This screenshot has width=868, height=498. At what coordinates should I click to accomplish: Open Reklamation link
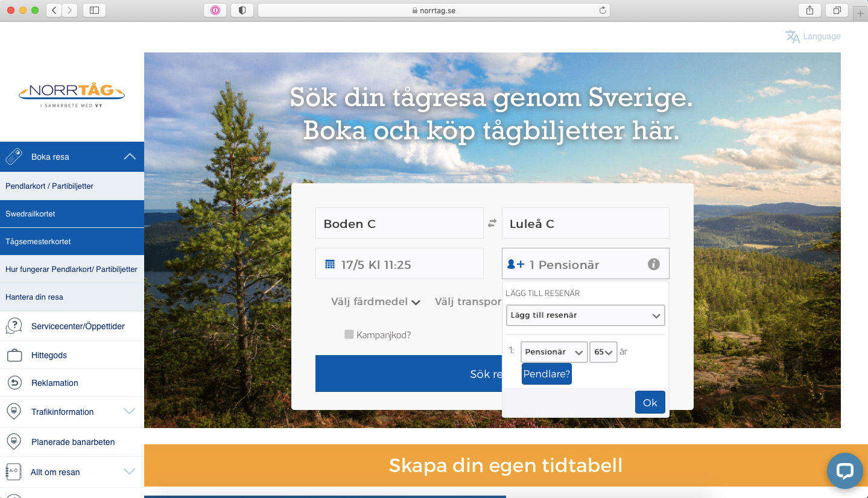pyautogui.click(x=55, y=383)
